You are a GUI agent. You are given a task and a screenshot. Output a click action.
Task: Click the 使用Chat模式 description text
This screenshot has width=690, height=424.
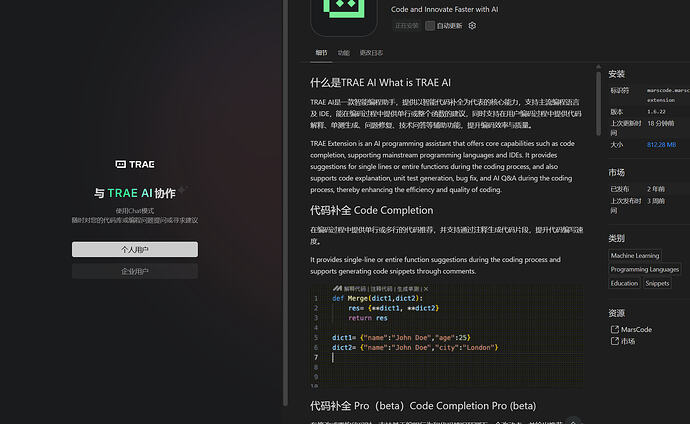[x=135, y=211]
